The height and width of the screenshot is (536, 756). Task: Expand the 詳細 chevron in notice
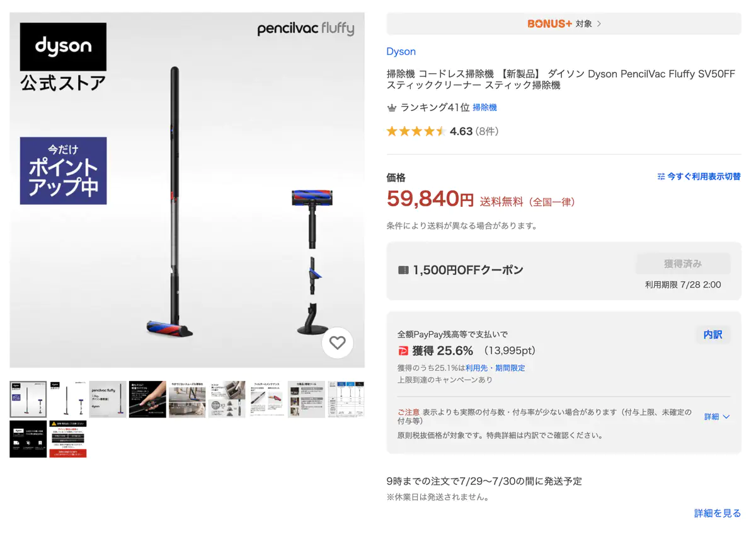tap(717, 417)
